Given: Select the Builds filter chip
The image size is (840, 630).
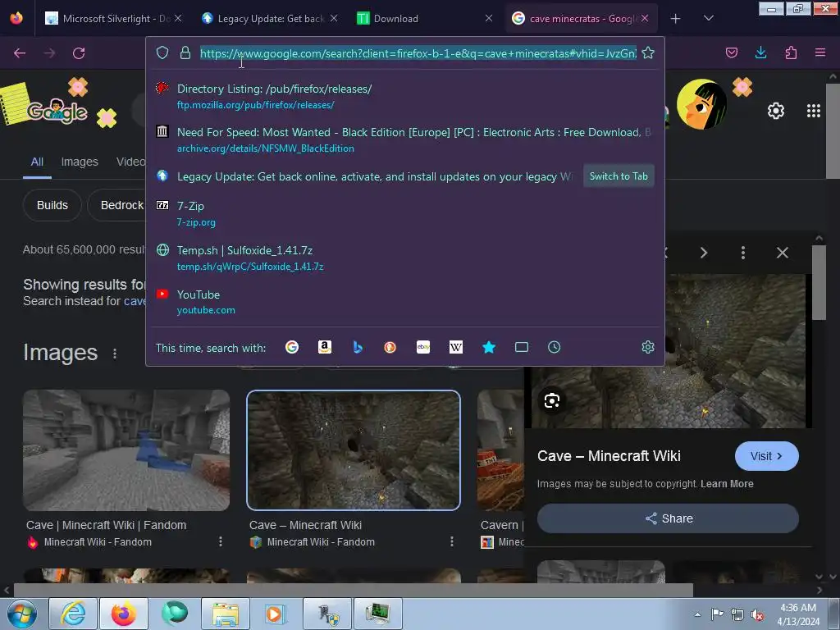Looking at the screenshot, I should click(52, 205).
